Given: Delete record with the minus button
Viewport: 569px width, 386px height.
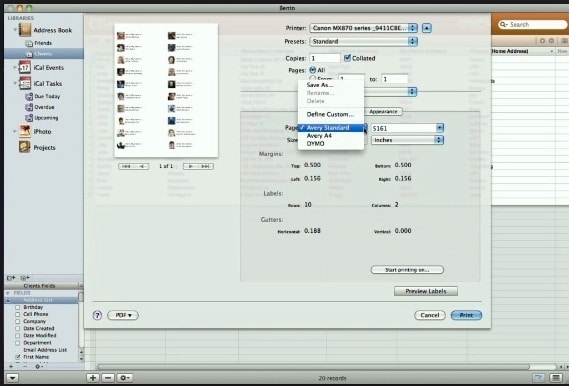Looking at the screenshot, I should (108, 378).
